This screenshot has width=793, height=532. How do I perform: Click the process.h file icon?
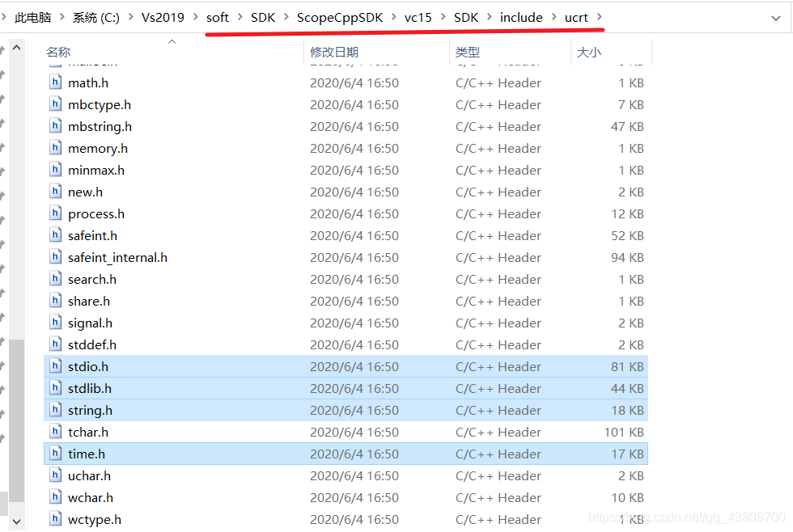point(56,213)
